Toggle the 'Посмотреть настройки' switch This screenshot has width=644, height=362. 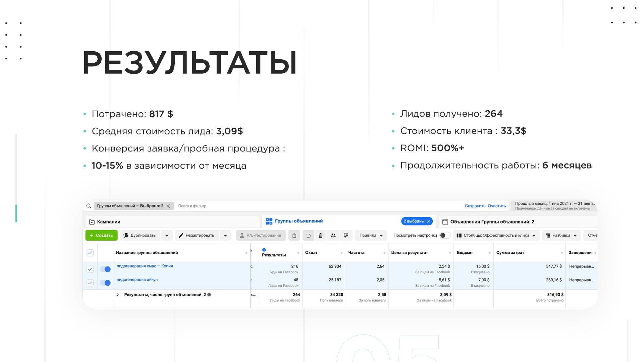(x=445, y=235)
